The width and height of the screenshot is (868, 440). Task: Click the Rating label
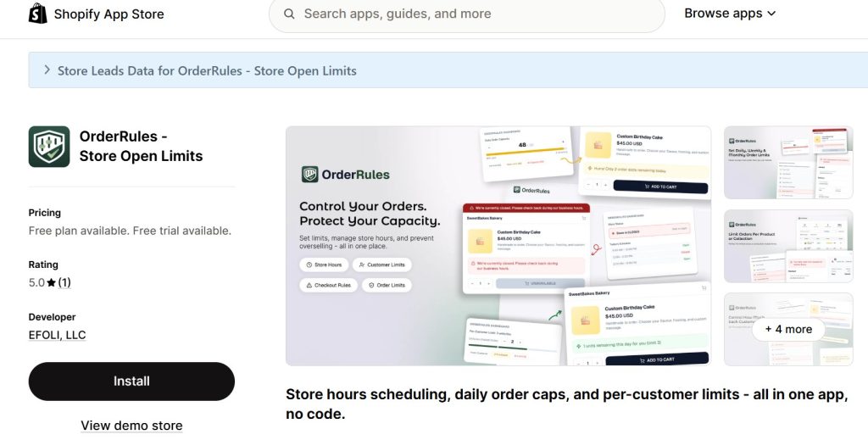[x=43, y=265]
